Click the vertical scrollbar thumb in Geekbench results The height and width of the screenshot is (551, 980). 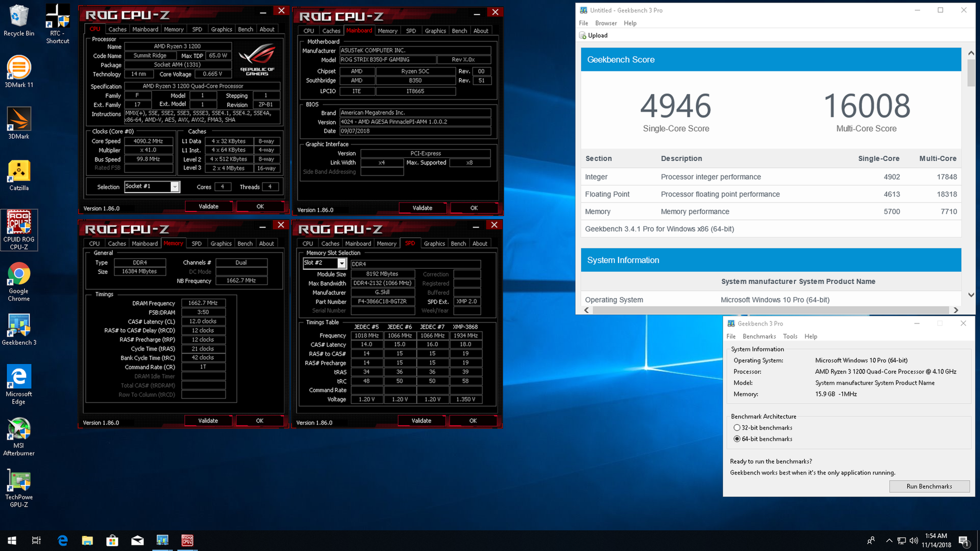click(x=970, y=73)
